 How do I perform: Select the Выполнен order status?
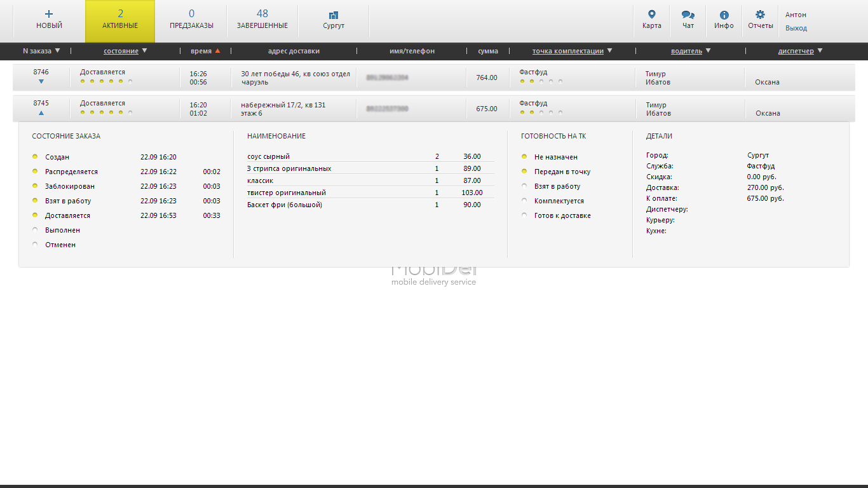tap(35, 229)
